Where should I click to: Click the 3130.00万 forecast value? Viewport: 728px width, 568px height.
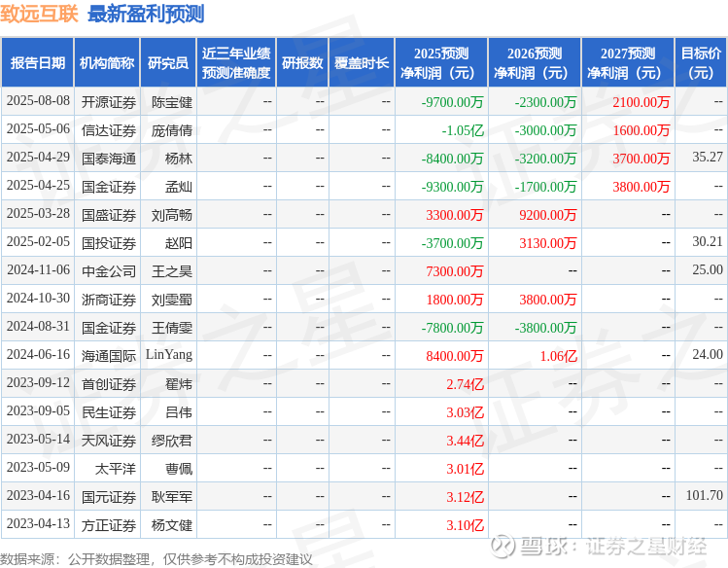[548, 243]
